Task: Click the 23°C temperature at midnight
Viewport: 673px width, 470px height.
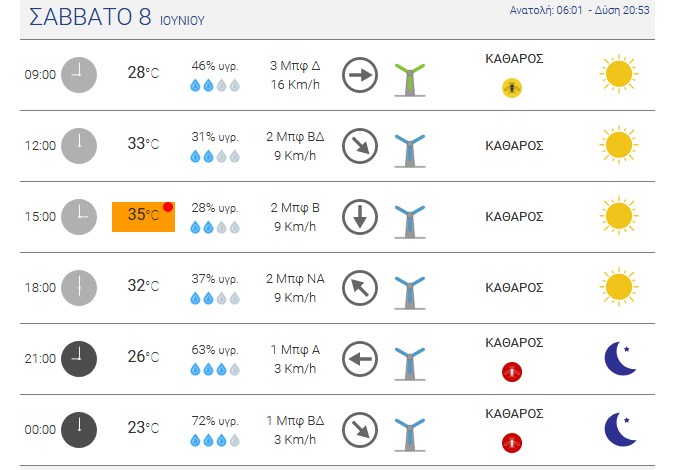Action: (x=143, y=428)
